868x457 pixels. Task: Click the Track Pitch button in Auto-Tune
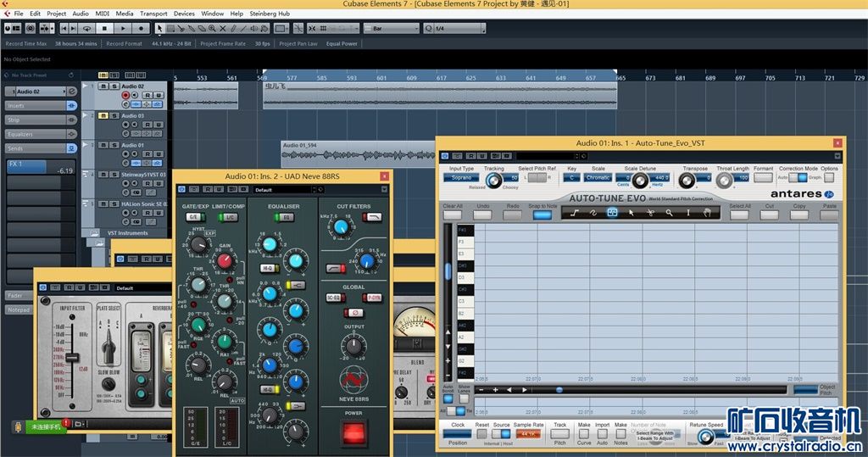click(559, 434)
